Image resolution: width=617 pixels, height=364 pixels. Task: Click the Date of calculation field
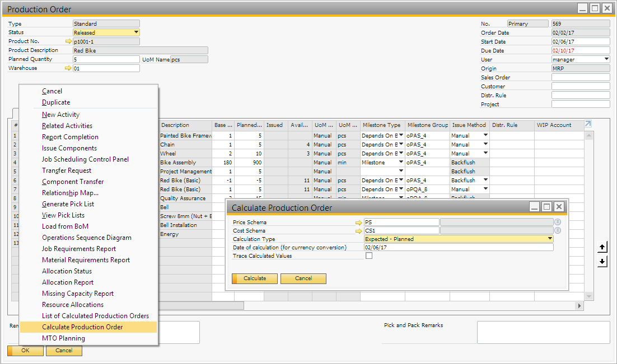pyautogui.click(x=458, y=247)
